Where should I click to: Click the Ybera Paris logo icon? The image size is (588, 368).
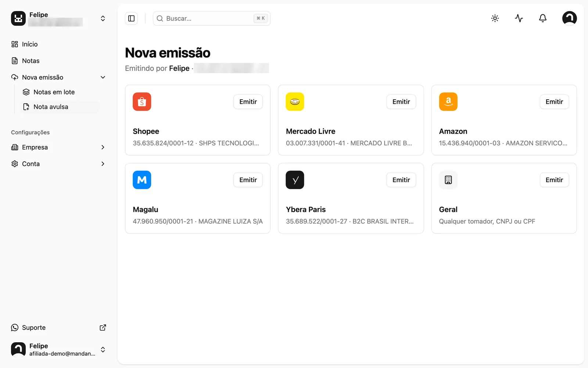(x=295, y=180)
